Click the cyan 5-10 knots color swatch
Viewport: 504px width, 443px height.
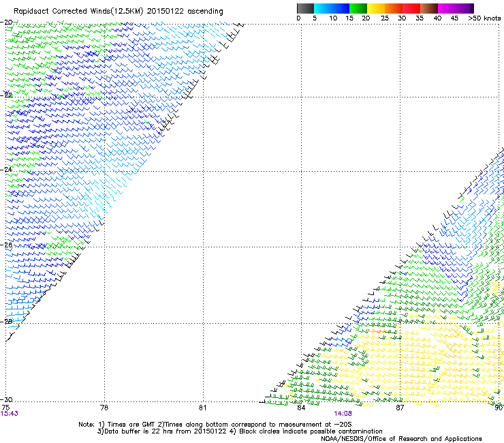323,8
